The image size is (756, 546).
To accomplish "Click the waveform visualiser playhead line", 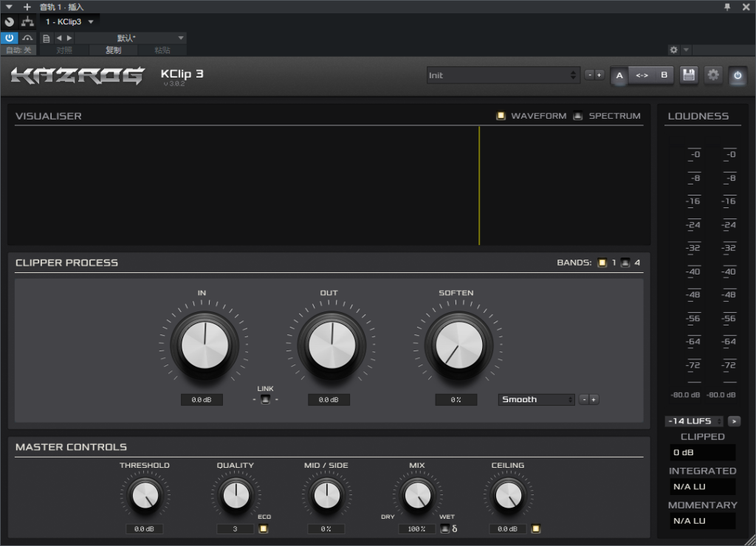I will [x=479, y=185].
